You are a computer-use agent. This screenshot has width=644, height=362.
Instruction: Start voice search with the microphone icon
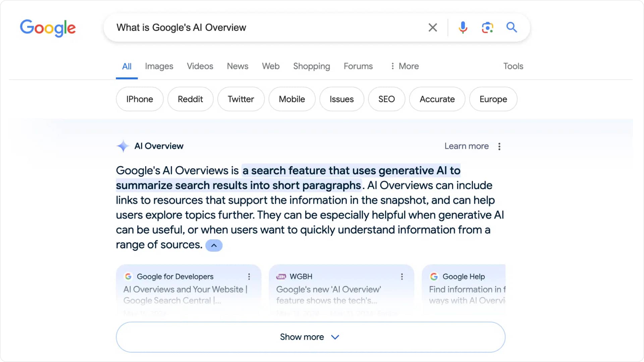click(x=463, y=27)
